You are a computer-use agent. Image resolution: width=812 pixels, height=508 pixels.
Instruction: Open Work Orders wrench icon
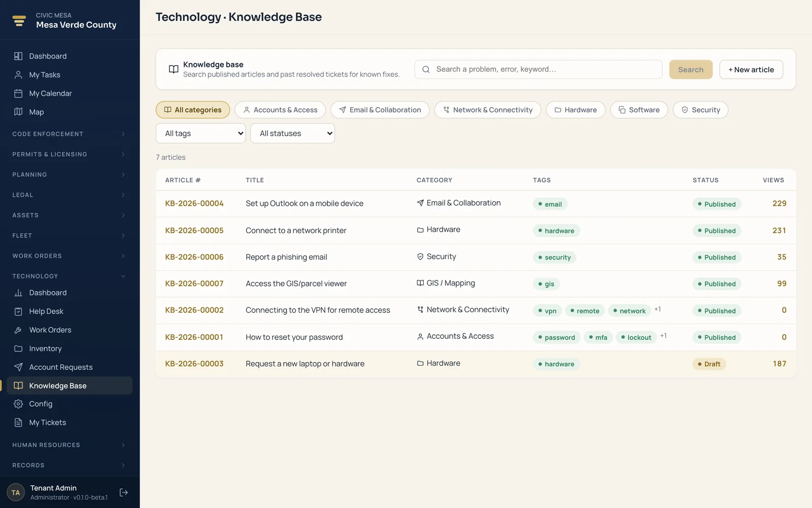click(18, 330)
